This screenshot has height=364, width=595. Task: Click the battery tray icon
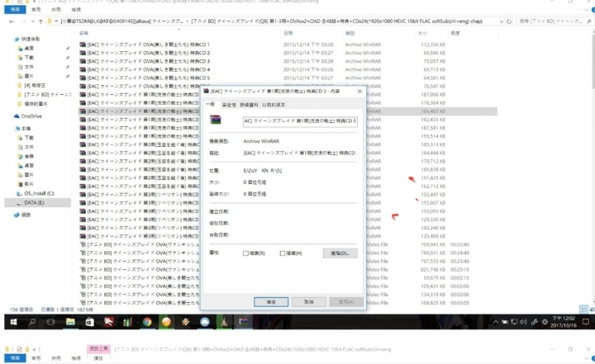click(x=505, y=322)
